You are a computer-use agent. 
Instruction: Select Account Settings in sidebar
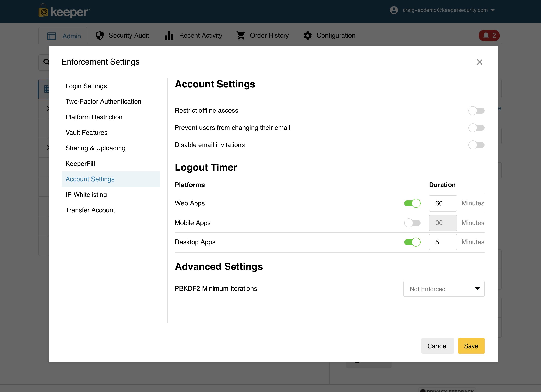click(111, 179)
